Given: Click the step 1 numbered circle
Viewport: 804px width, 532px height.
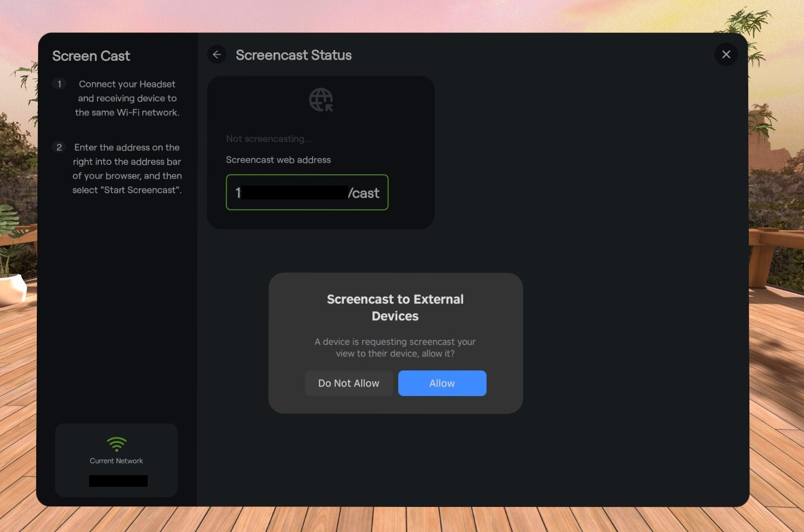Looking at the screenshot, I should pyautogui.click(x=59, y=84).
